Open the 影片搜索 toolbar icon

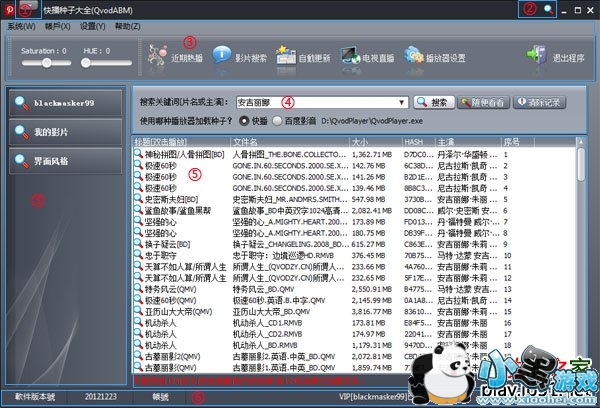tap(222, 55)
